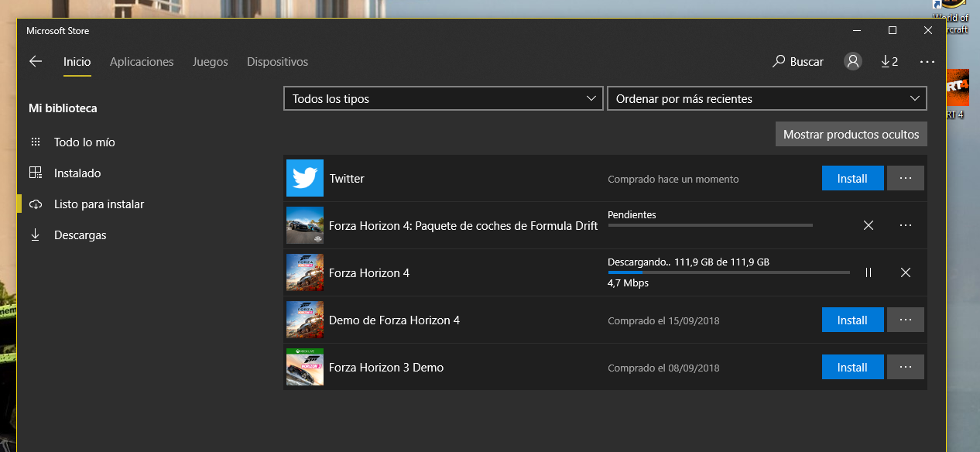Switch to the Inicio tab
980x452 pixels.
pyautogui.click(x=77, y=62)
